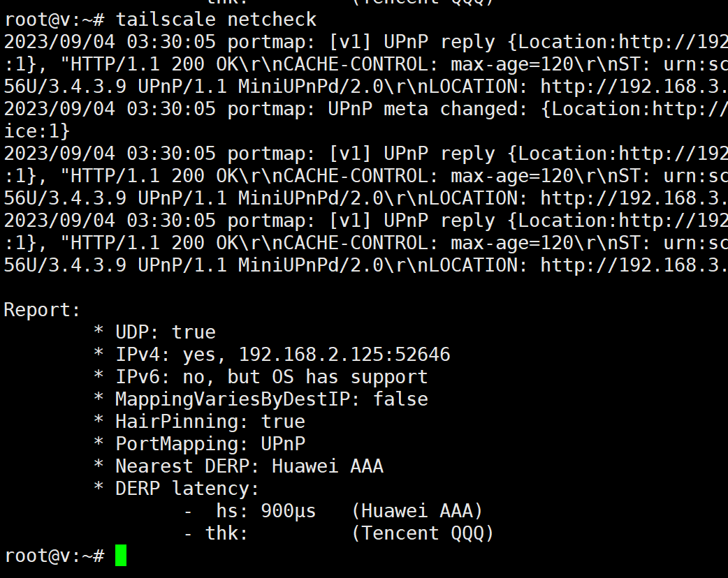This screenshot has width=728, height=578.
Task: Click the "900µs" latency value
Action: click(x=289, y=511)
